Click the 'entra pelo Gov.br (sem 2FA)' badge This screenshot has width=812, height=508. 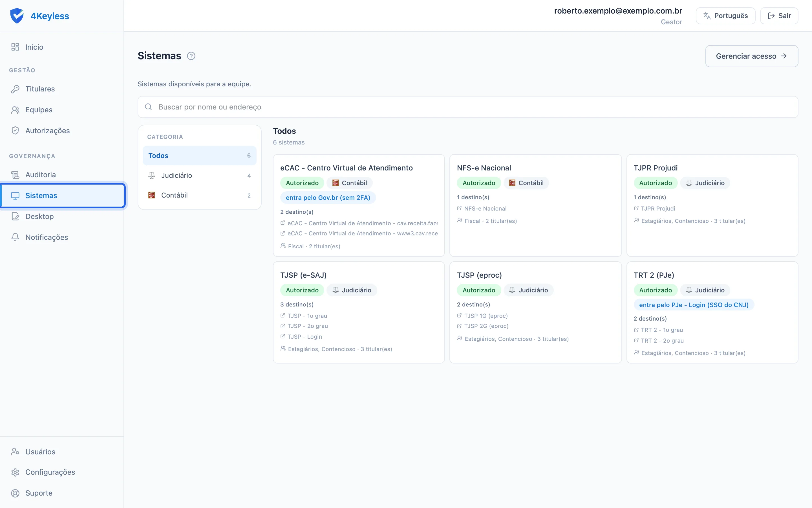(x=328, y=198)
